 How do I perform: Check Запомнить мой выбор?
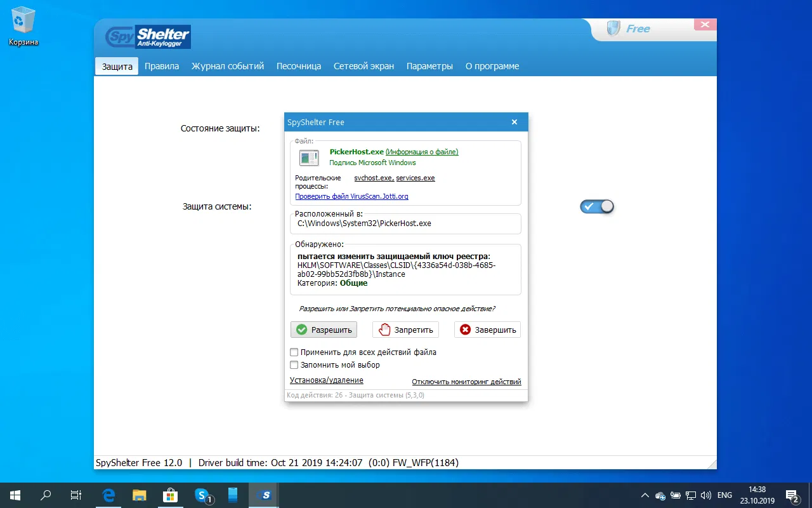pyautogui.click(x=294, y=365)
